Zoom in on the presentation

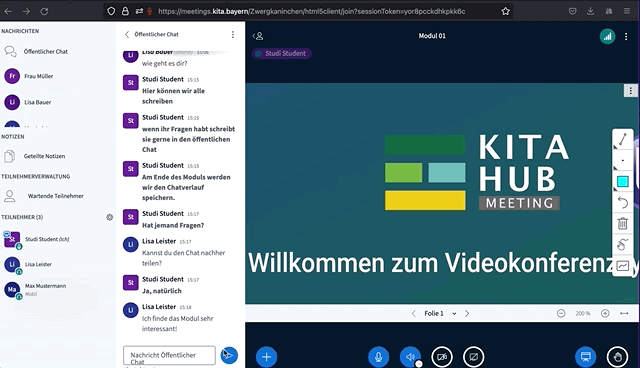coord(605,313)
